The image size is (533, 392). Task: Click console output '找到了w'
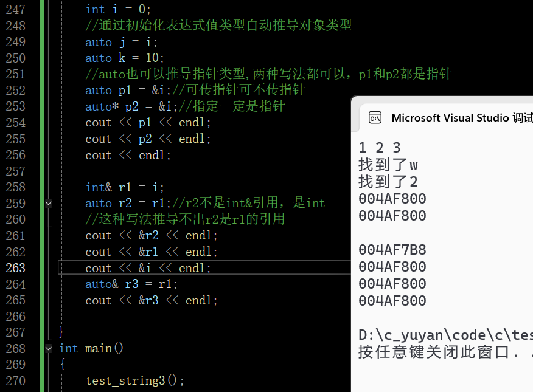(x=388, y=165)
